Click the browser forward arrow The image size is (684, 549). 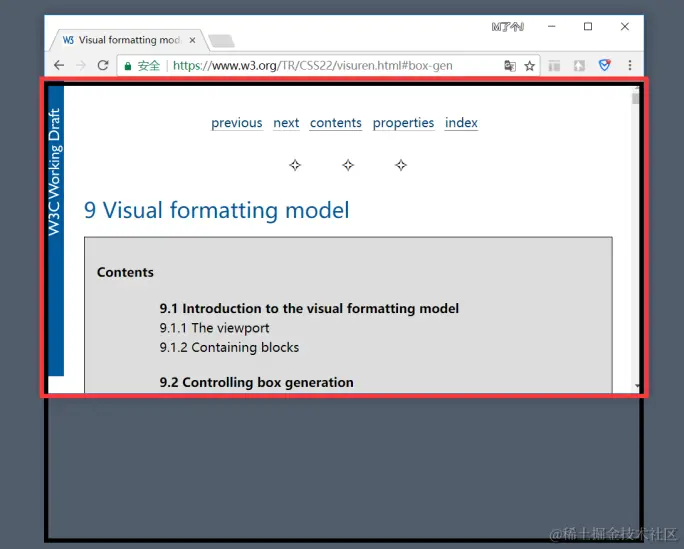click(81, 65)
